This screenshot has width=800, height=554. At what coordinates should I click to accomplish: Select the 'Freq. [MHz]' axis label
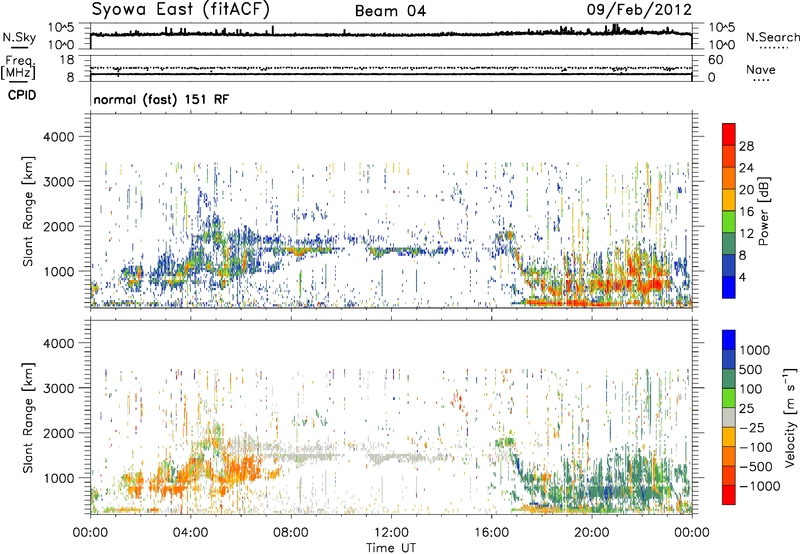[x=18, y=68]
